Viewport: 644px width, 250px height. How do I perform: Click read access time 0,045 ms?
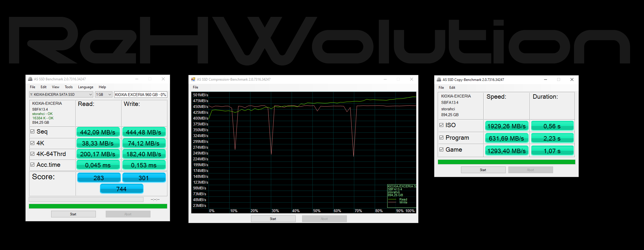click(98, 165)
